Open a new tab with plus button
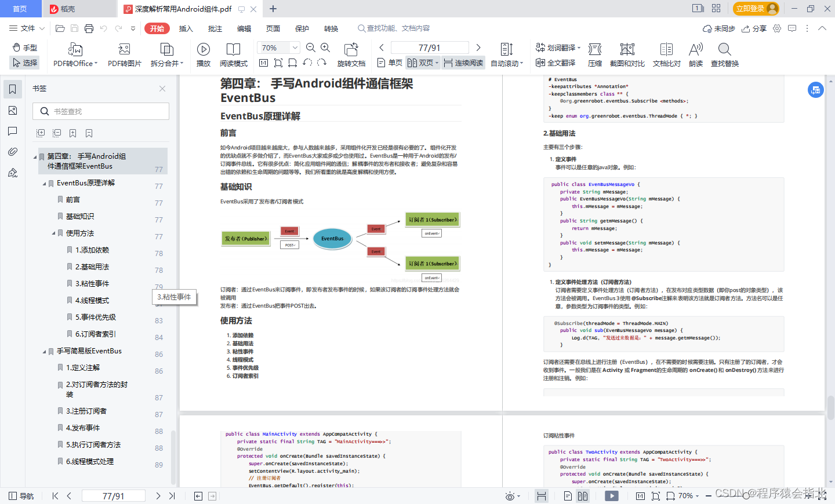 tap(273, 9)
